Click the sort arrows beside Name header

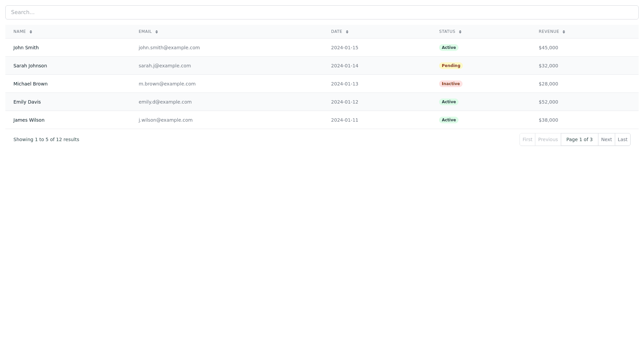click(x=31, y=32)
